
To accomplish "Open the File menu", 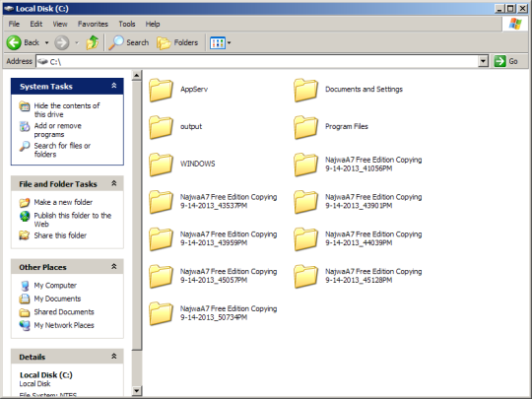I will pos(14,24).
